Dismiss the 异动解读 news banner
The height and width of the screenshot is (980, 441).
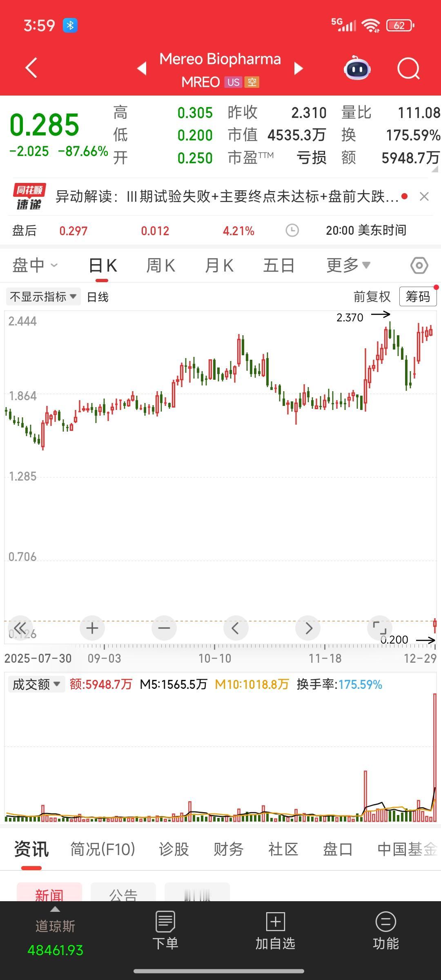point(424,197)
